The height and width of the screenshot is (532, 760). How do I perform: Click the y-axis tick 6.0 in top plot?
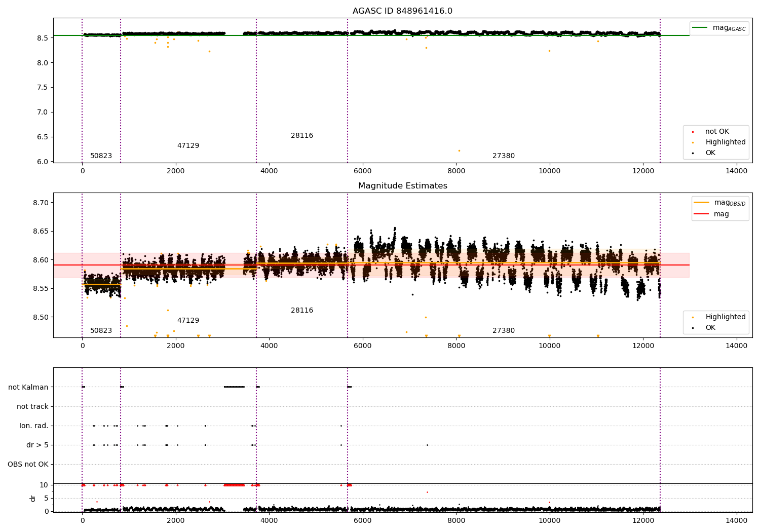(x=43, y=162)
